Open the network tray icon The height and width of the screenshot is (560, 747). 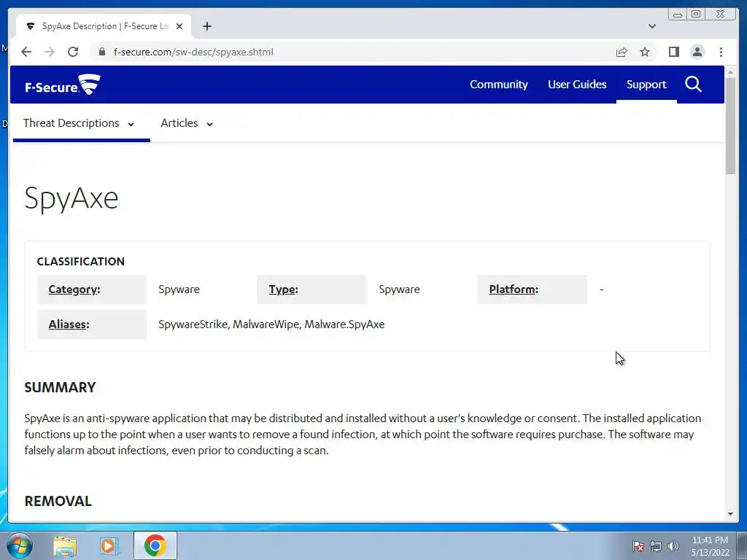click(x=656, y=546)
